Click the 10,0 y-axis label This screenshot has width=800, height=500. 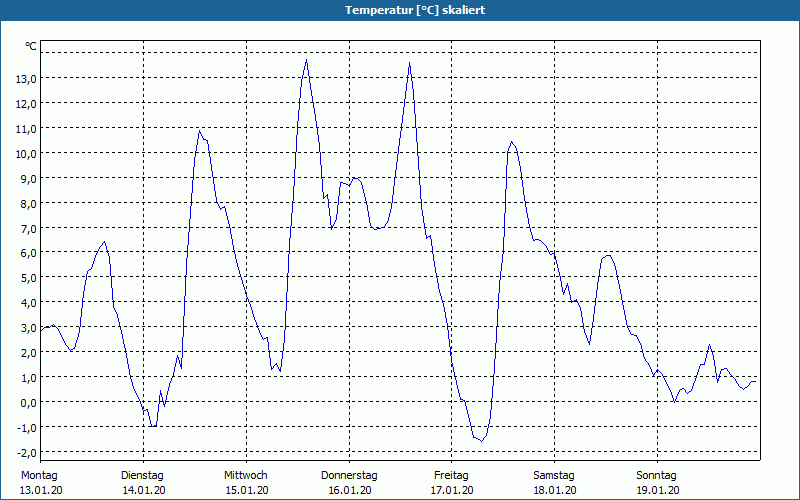click(26, 154)
